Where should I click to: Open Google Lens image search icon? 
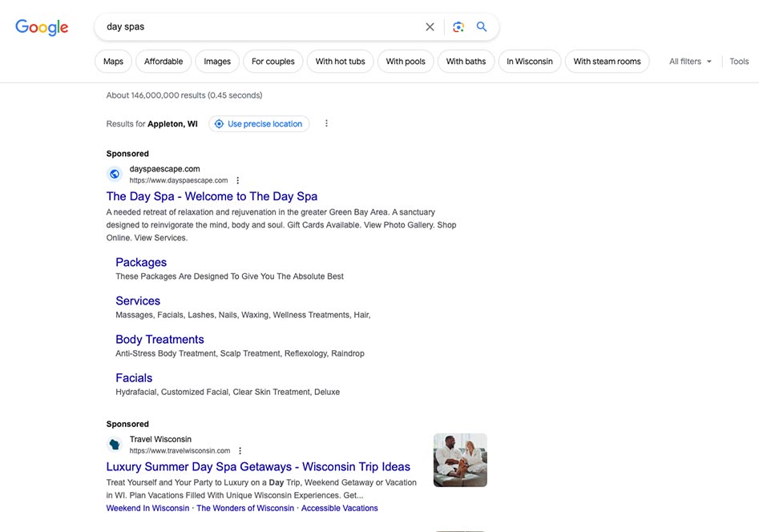(458, 27)
